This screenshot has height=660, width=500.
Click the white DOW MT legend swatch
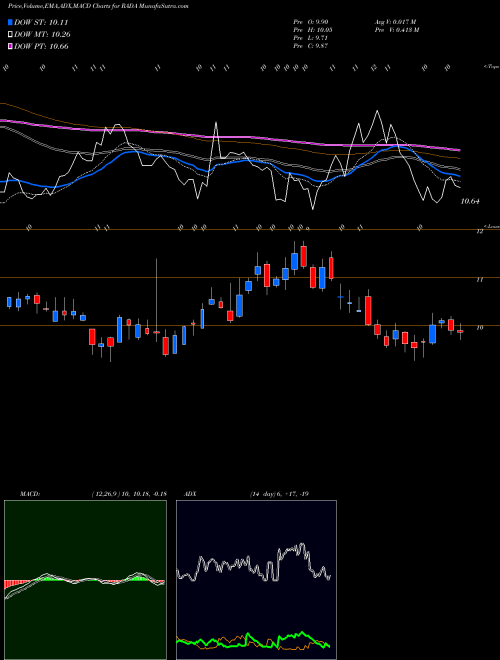pos(10,35)
